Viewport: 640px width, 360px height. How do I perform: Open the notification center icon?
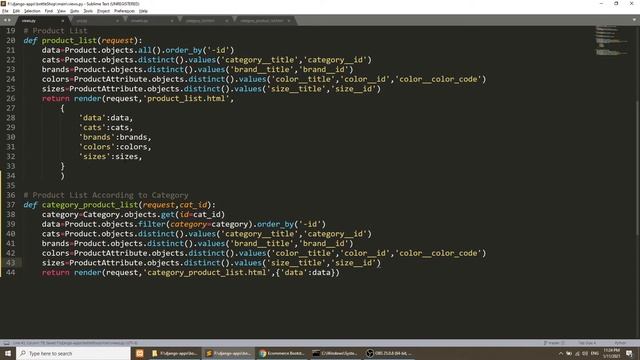(629, 353)
